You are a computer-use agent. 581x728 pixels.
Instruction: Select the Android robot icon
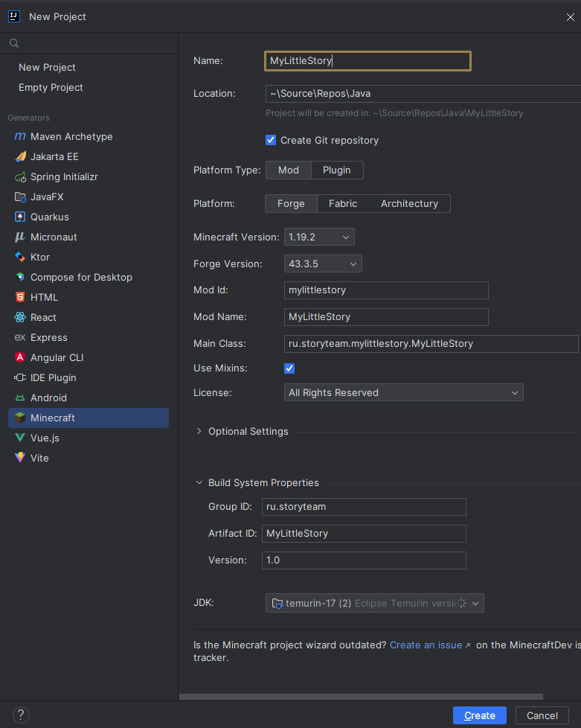20,398
